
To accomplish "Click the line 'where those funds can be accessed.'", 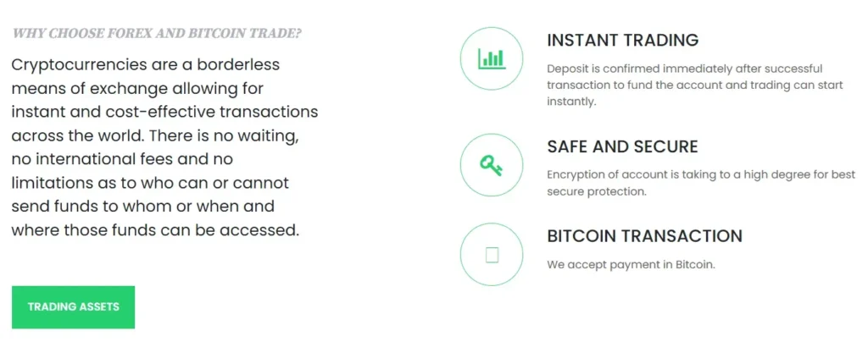I will tap(155, 229).
